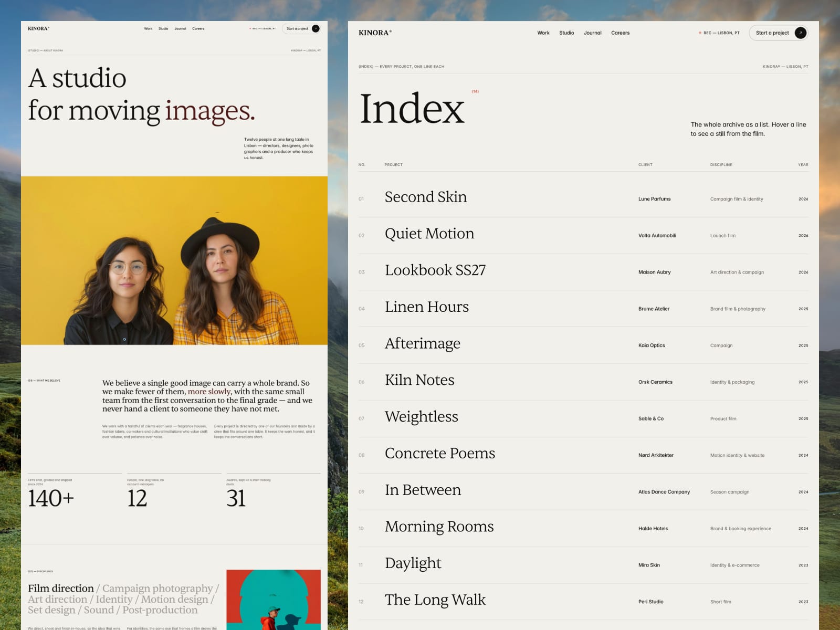Viewport: 840px width, 630px height.
Task: Click the 'more slowly' highlighted phrase
Action: point(209,392)
